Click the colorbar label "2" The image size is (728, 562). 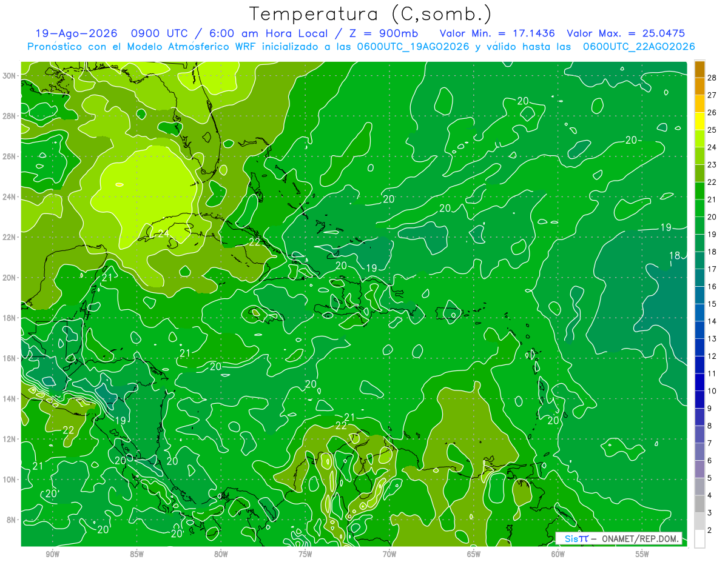[x=710, y=530]
